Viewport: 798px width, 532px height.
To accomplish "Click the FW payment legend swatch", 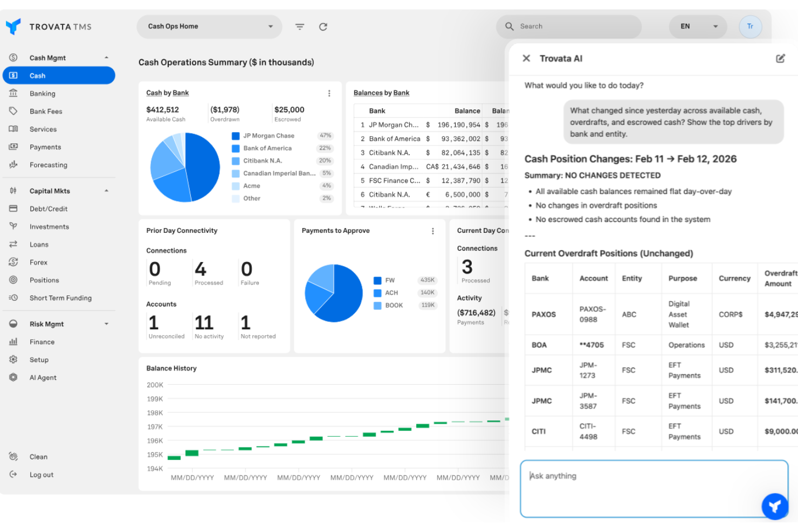I will (377, 280).
